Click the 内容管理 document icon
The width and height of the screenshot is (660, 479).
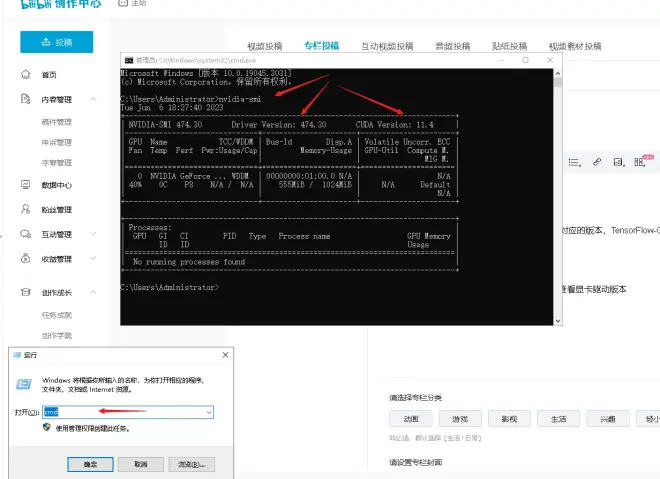click(x=25, y=99)
